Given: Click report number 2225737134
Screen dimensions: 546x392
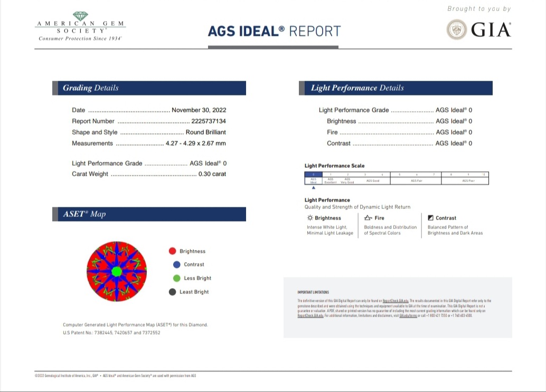Looking at the screenshot, I should coord(209,121).
